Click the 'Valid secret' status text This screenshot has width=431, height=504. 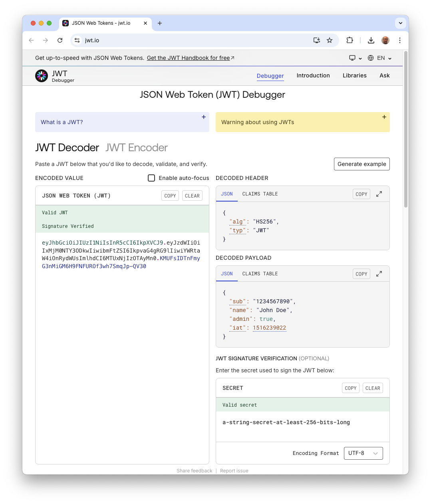pyautogui.click(x=240, y=405)
